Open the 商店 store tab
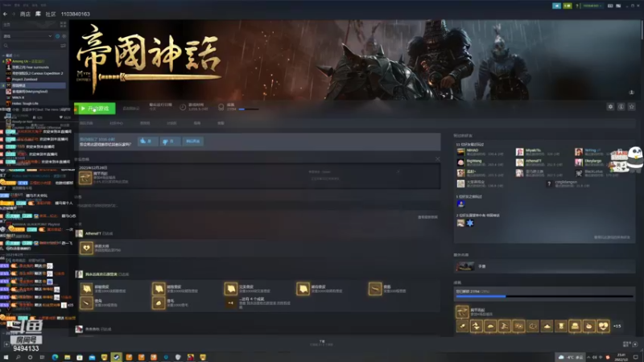 (25, 14)
